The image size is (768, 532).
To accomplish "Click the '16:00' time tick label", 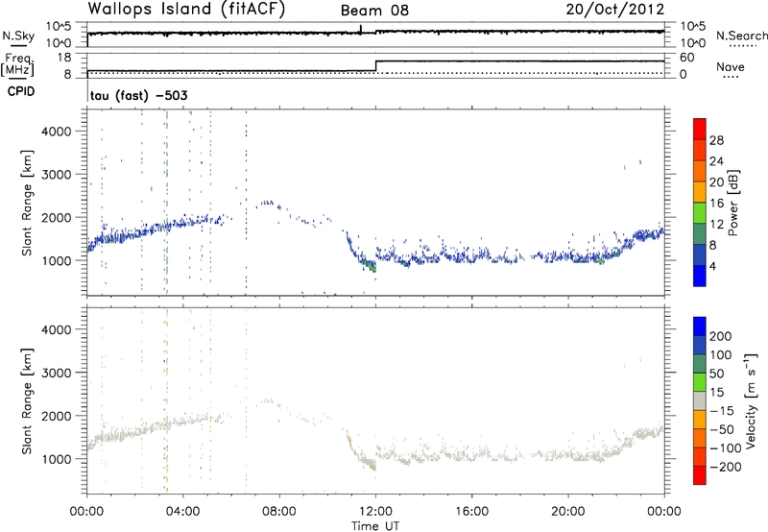I will point(471,512).
